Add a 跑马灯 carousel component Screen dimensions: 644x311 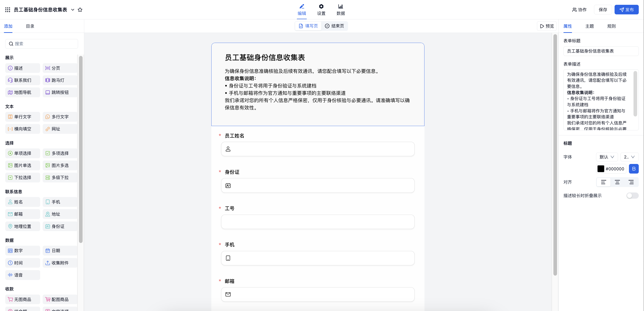pyautogui.click(x=60, y=80)
